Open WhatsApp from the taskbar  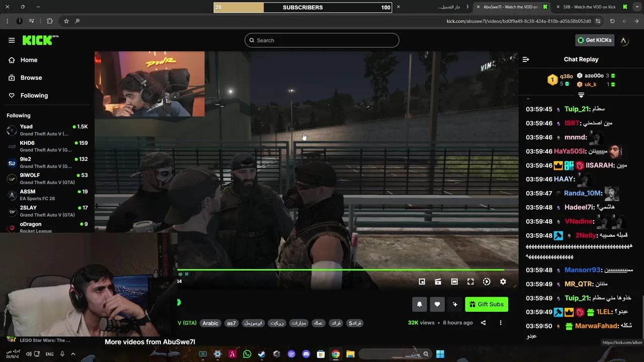tap(247, 354)
